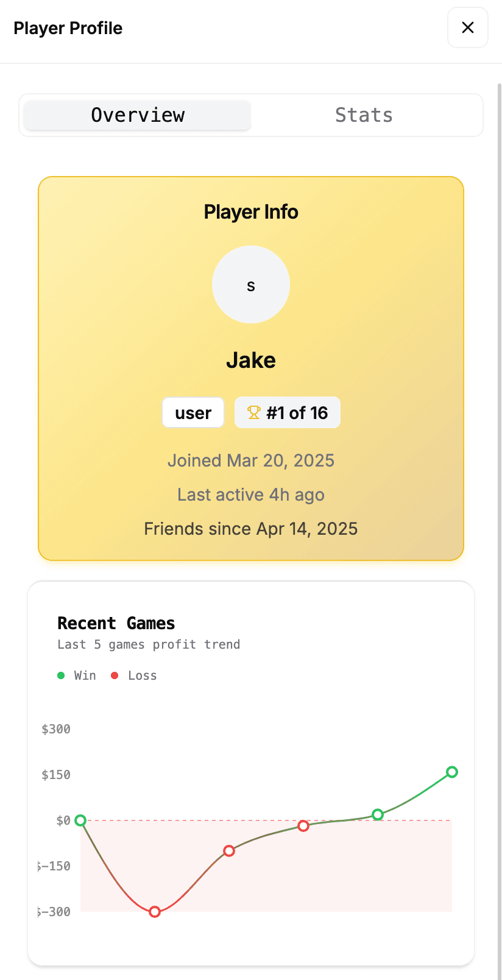Select the highest green point near $150

click(451, 772)
